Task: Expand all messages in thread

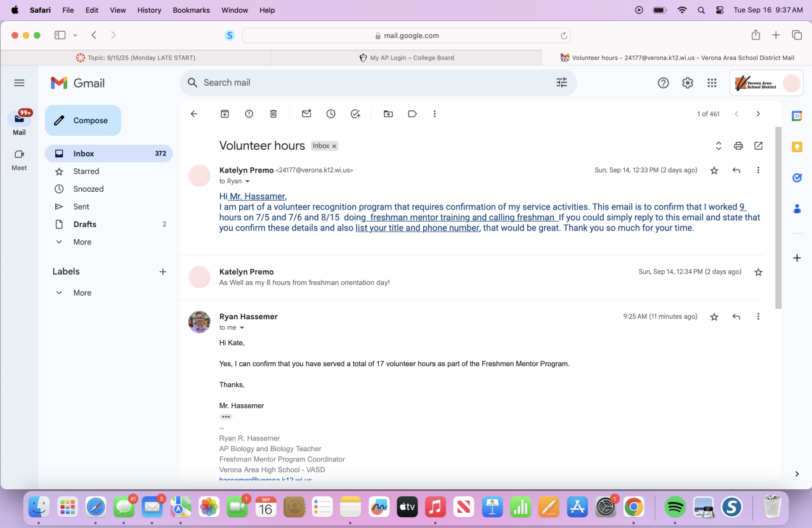Action: (x=718, y=146)
